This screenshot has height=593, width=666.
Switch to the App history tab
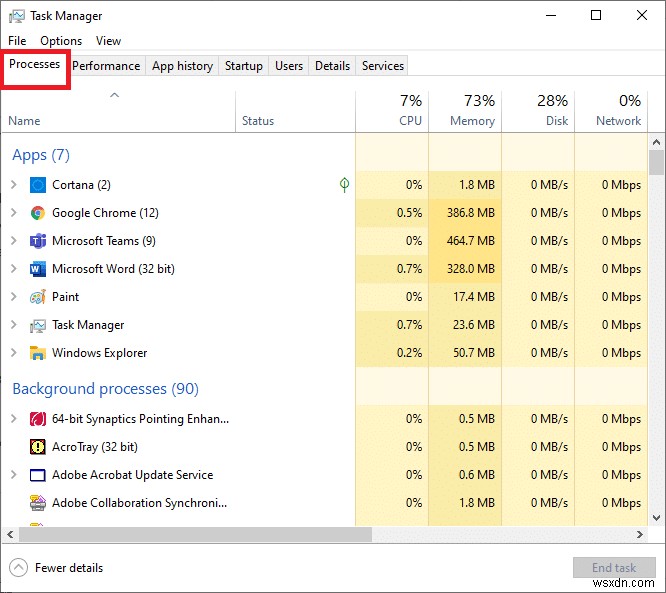[x=182, y=66]
